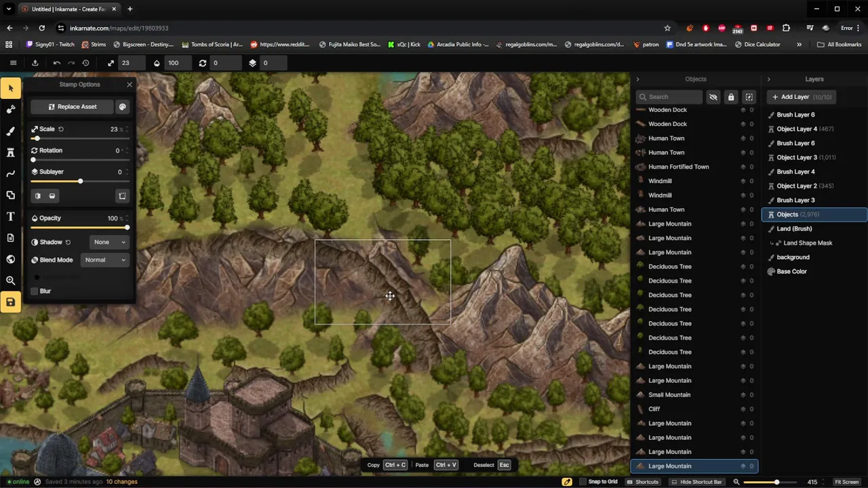The height and width of the screenshot is (488, 868).
Task: Collapse the Layers panel chevron
Action: point(768,79)
